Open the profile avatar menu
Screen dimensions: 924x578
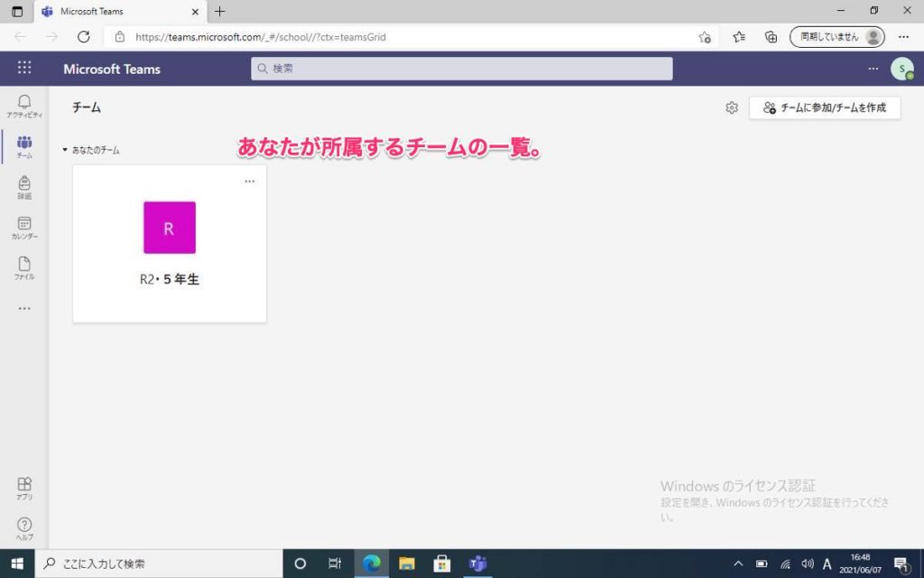coord(901,69)
